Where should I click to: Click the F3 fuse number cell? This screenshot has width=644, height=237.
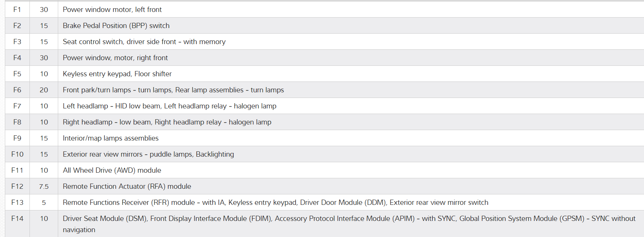point(17,42)
